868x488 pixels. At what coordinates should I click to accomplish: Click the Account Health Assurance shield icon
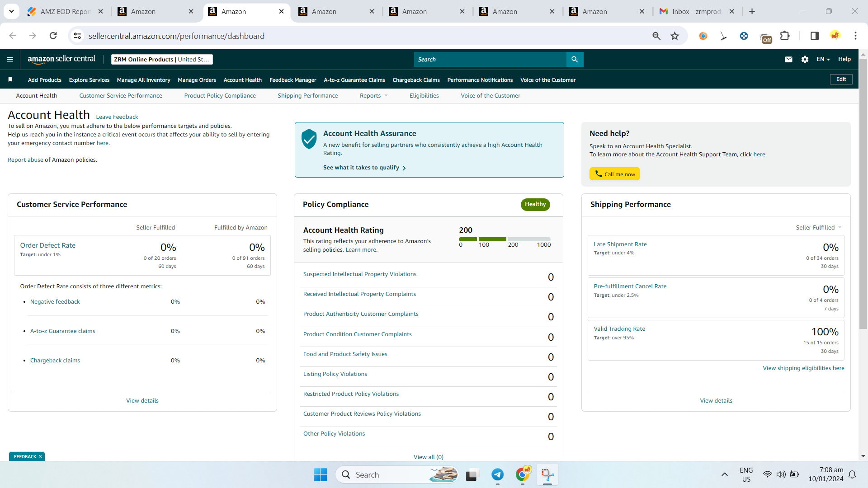(x=309, y=139)
